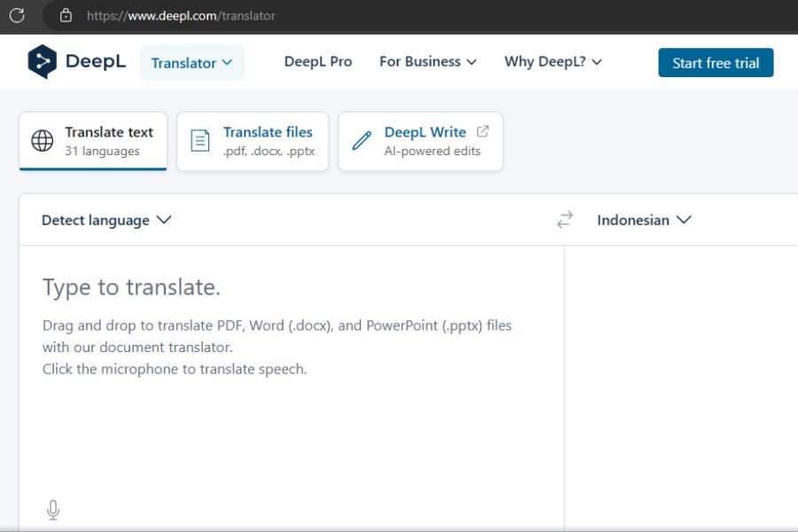Click the globe icon in Translate text
Image resolution: width=798 pixels, height=532 pixels.
point(43,141)
